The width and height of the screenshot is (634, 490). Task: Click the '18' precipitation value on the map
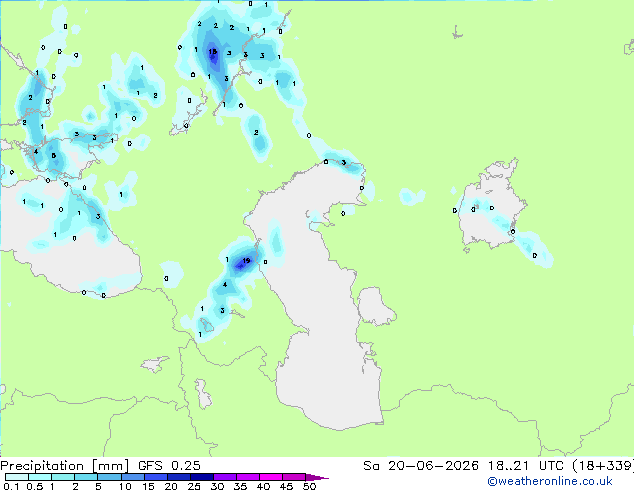[x=212, y=52]
